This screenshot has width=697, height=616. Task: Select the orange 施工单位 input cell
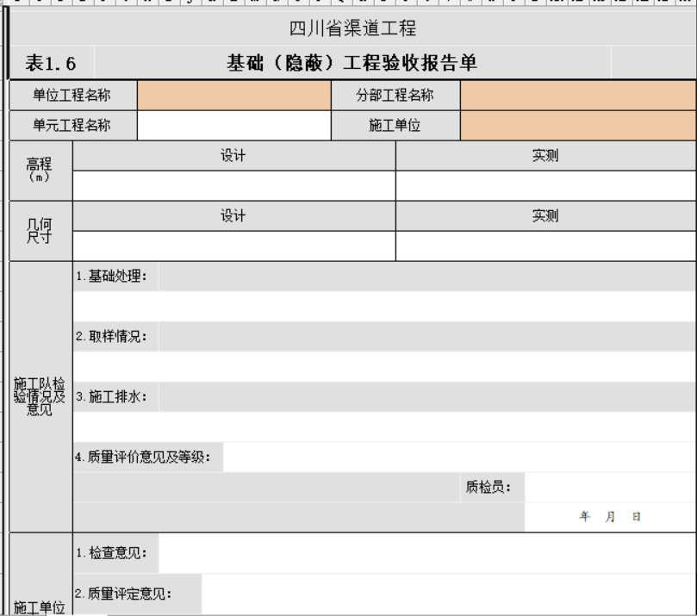(x=577, y=125)
